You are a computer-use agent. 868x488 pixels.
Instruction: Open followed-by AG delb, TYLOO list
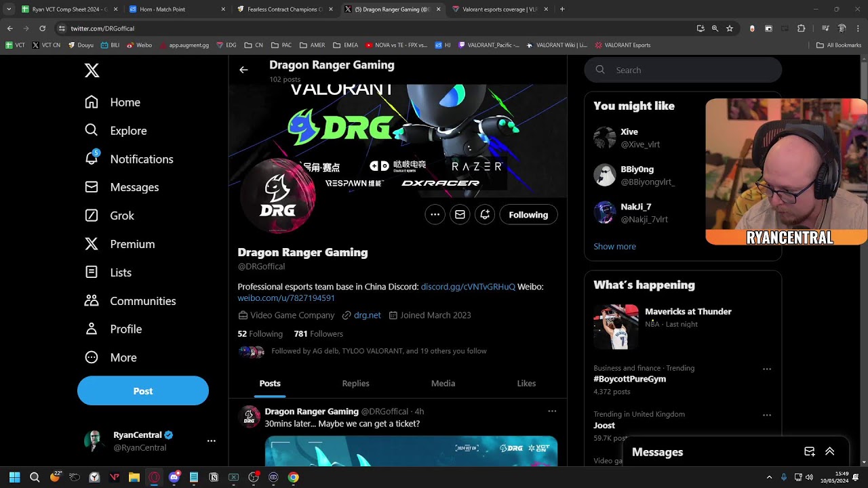click(379, 351)
